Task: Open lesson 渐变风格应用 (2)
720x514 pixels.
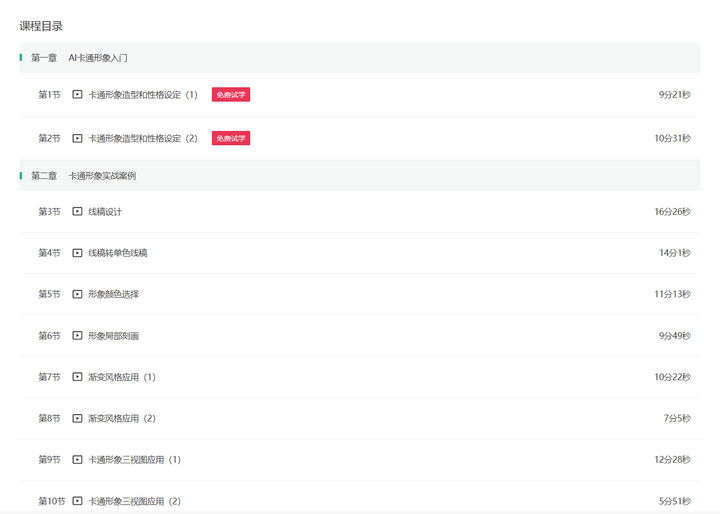Action: click(x=122, y=418)
